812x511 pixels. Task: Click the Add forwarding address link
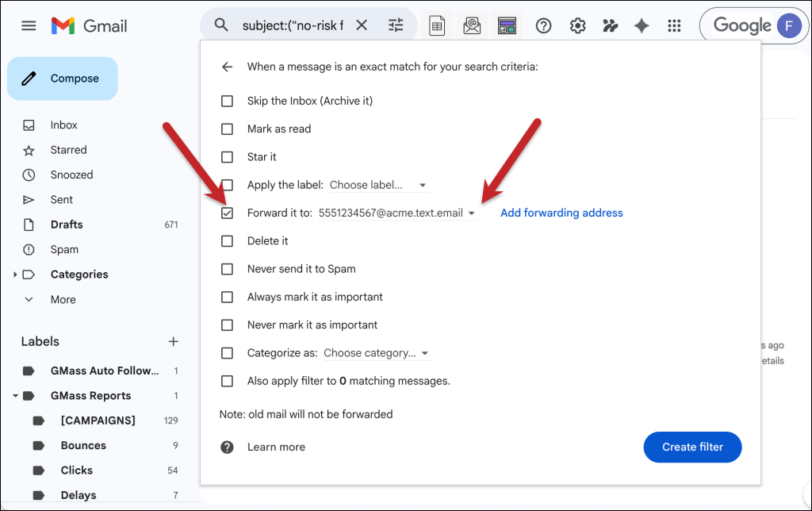(x=561, y=213)
